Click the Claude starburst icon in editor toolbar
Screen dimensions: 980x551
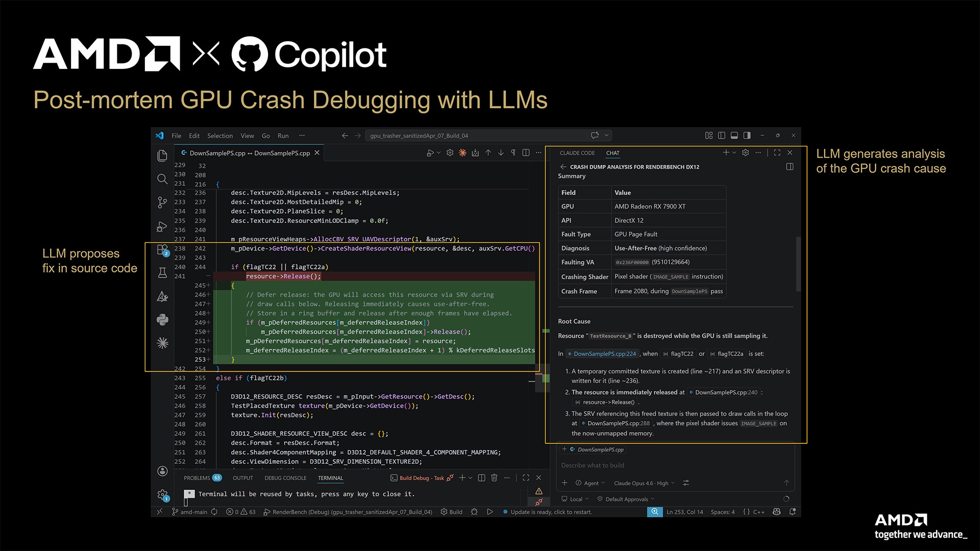click(462, 153)
